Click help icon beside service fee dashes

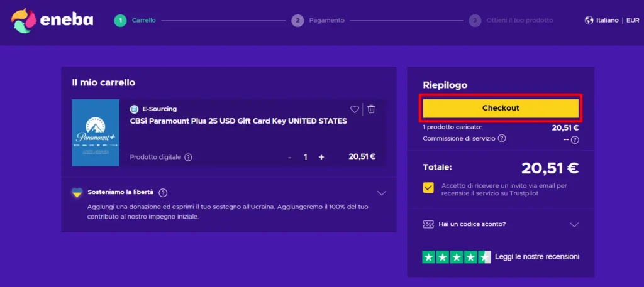[575, 140]
